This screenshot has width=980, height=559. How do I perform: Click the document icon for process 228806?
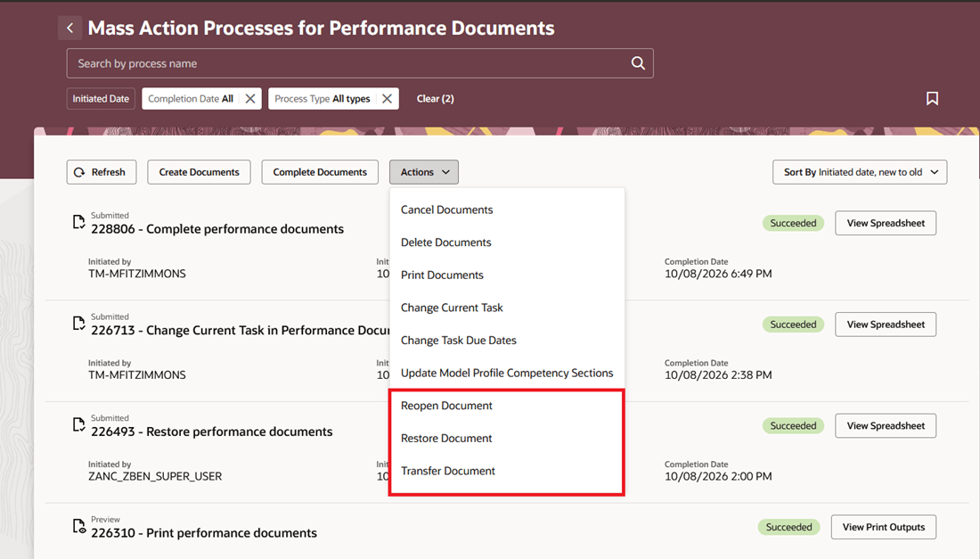click(78, 222)
